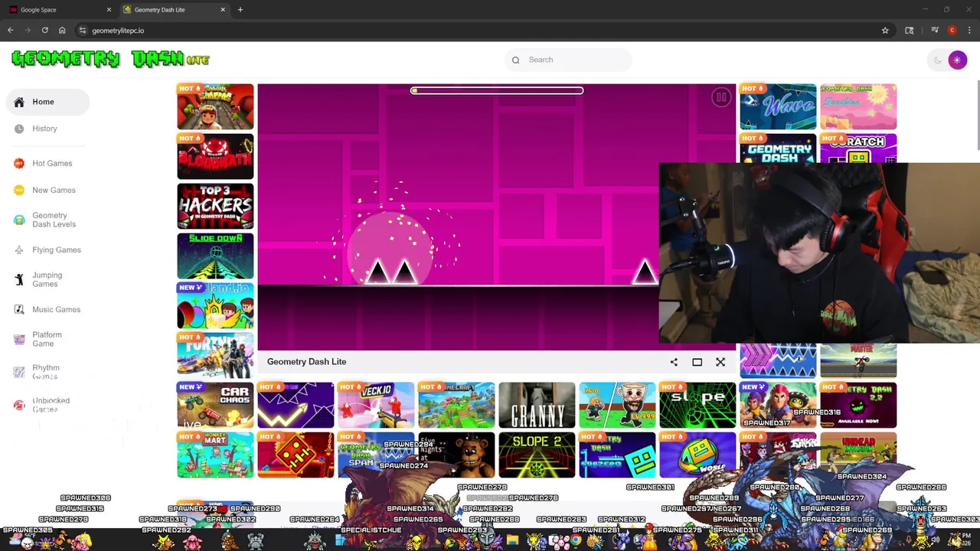Go back with browser back arrow

click(10, 31)
